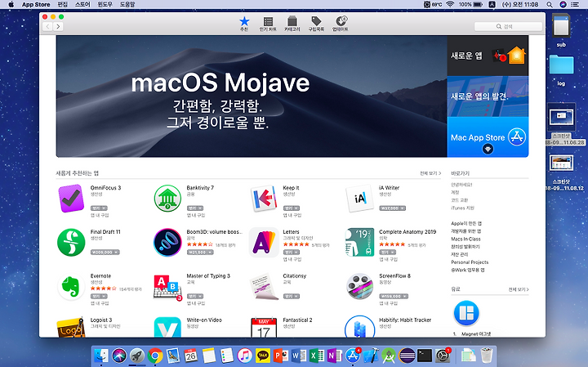This screenshot has width=588, height=367.
Task: Click the App Store search field
Action: pos(508,26)
